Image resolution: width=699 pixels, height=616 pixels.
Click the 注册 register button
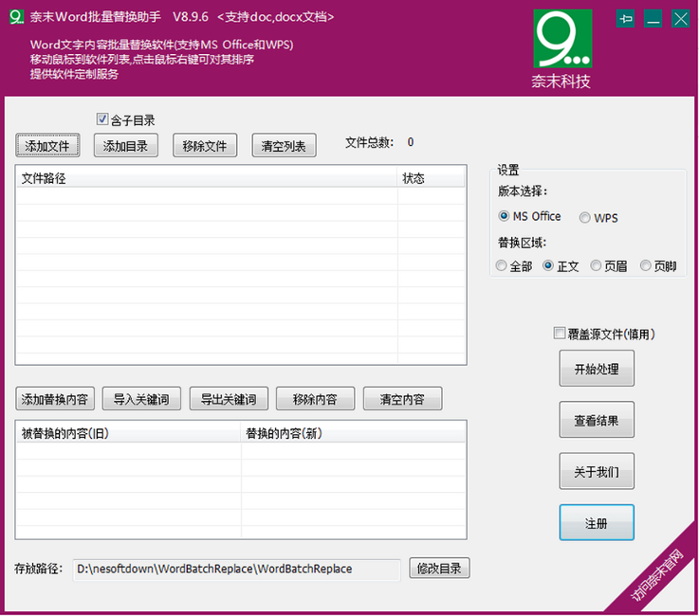(597, 523)
